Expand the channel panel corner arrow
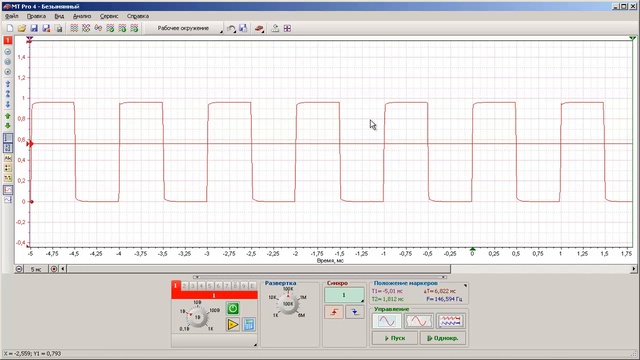The width and height of the screenshot is (640, 360). point(255,345)
